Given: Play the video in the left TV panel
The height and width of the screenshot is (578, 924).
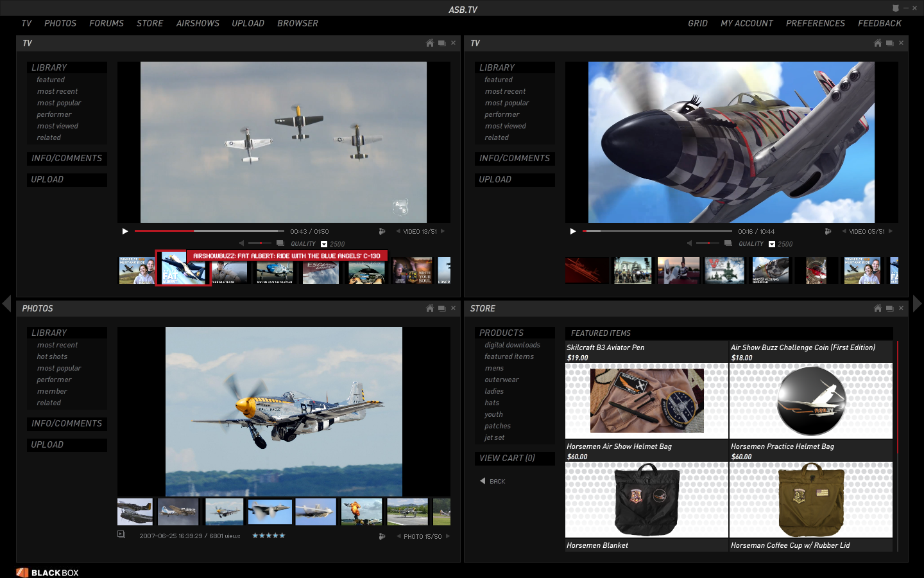Looking at the screenshot, I should [x=125, y=231].
